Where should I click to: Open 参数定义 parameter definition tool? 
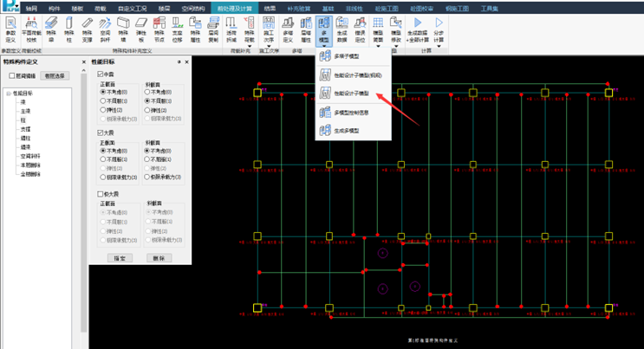(10, 29)
